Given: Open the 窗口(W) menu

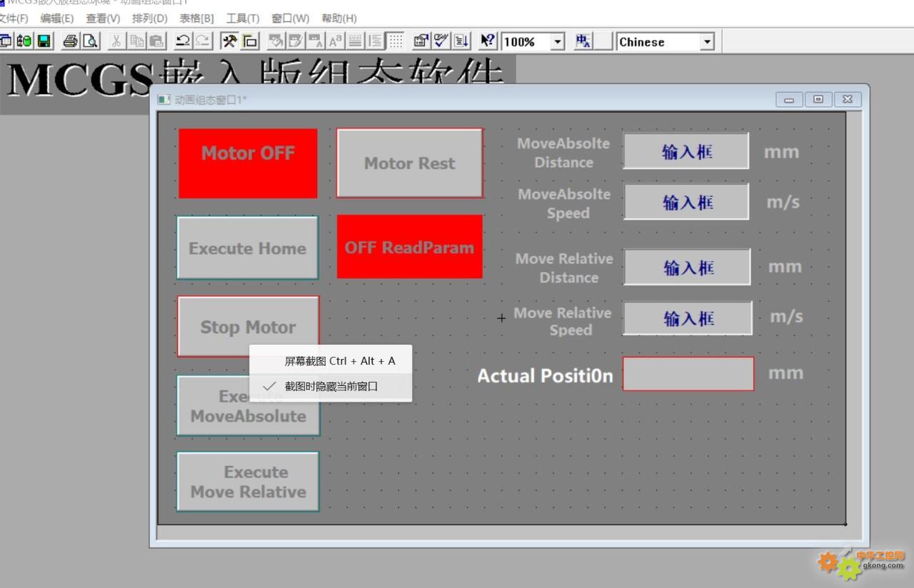Looking at the screenshot, I should [291, 19].
